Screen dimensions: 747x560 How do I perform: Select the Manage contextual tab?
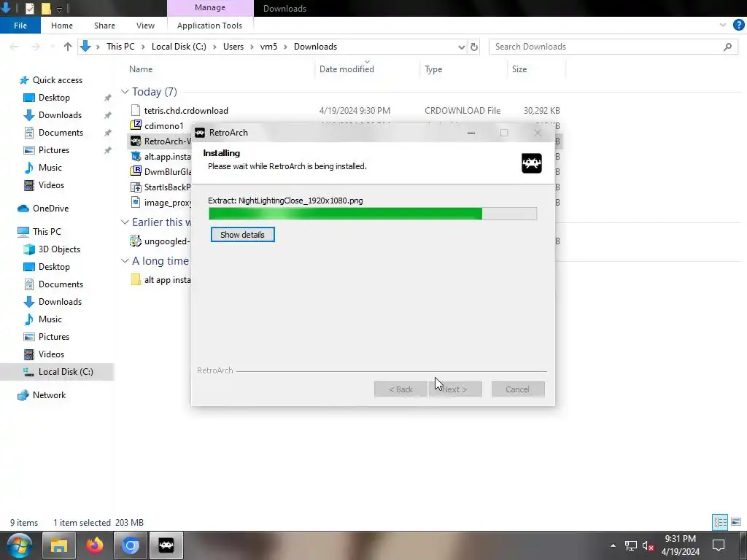click(210, 7)
